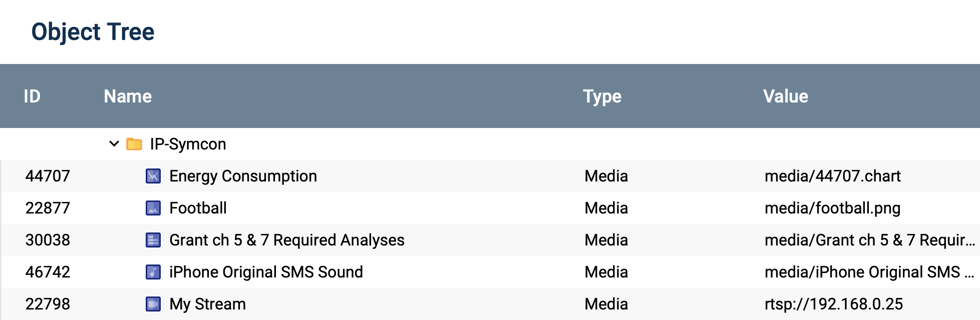This screenshot has width=980, height=320.
Task: Click the Football image media icon
Action: pos(153,208)
